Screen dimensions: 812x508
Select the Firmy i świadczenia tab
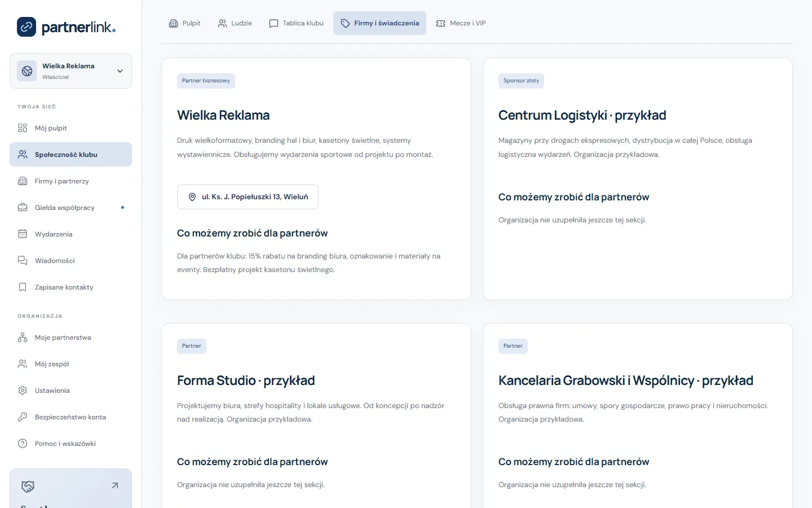point(379,23)
